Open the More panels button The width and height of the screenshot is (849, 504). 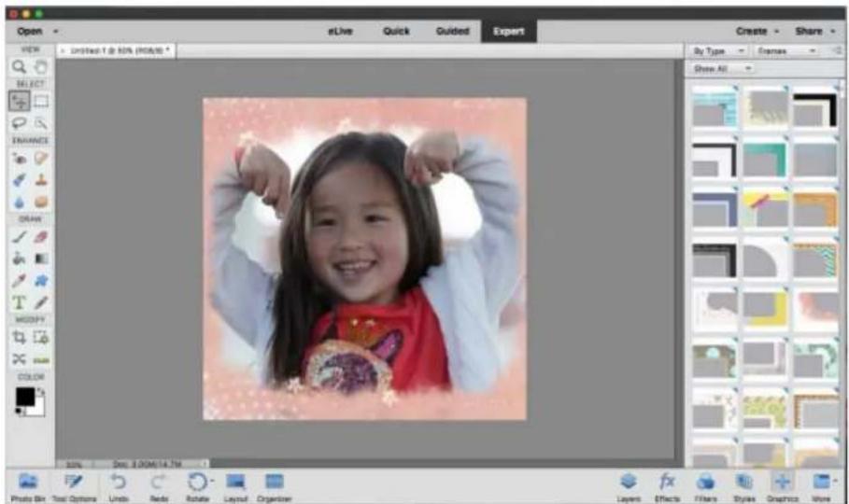pyautogui.click(x=821, y=487)
